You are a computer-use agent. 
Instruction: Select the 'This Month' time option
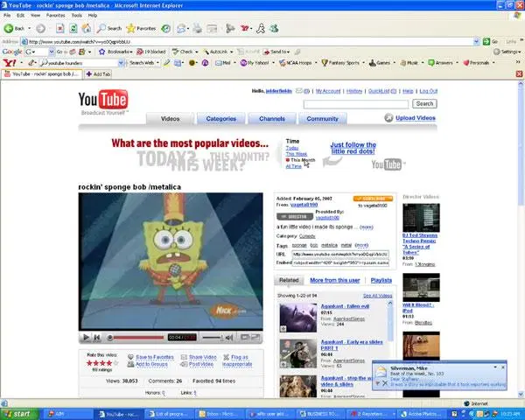coord(302,160)
